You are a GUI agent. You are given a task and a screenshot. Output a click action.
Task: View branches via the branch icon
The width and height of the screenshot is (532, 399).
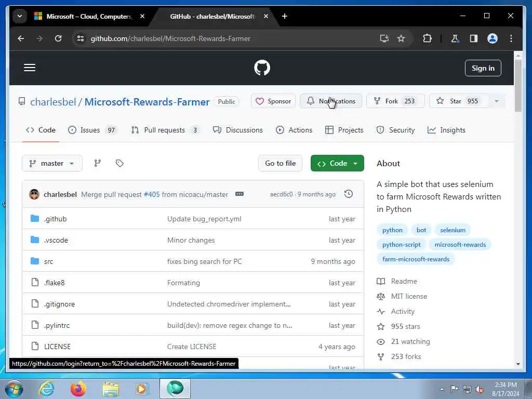click(x=97, y=163)
